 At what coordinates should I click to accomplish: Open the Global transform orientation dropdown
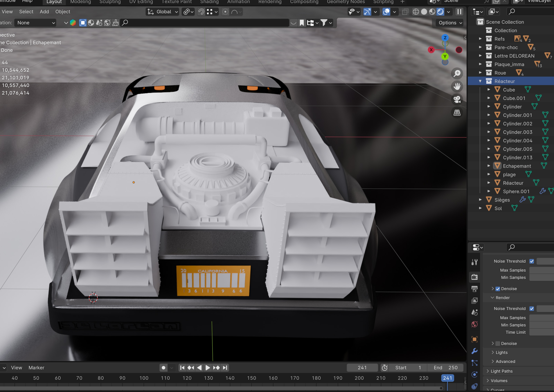(x=163, y=12)
